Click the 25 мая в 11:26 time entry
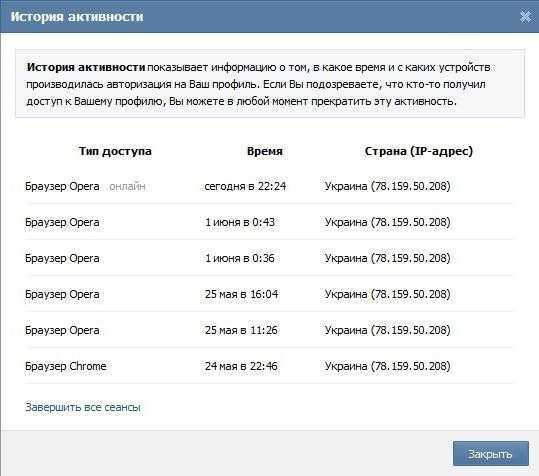 pos(241,330)
